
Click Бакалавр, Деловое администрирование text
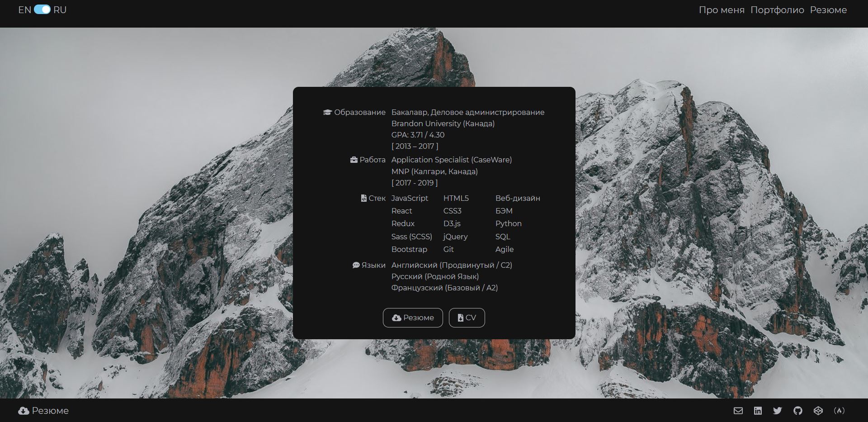(x=468, y=112)
